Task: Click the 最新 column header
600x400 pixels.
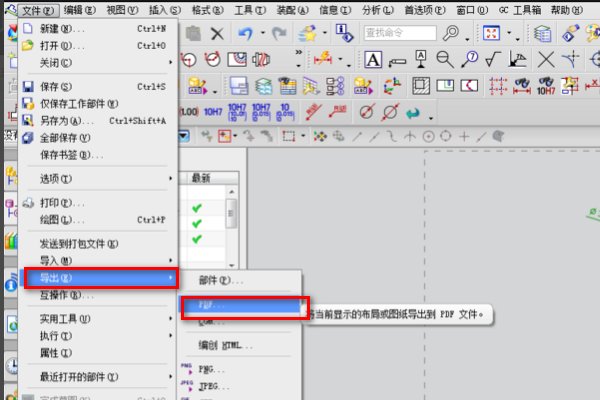Action: pos(213,178)
